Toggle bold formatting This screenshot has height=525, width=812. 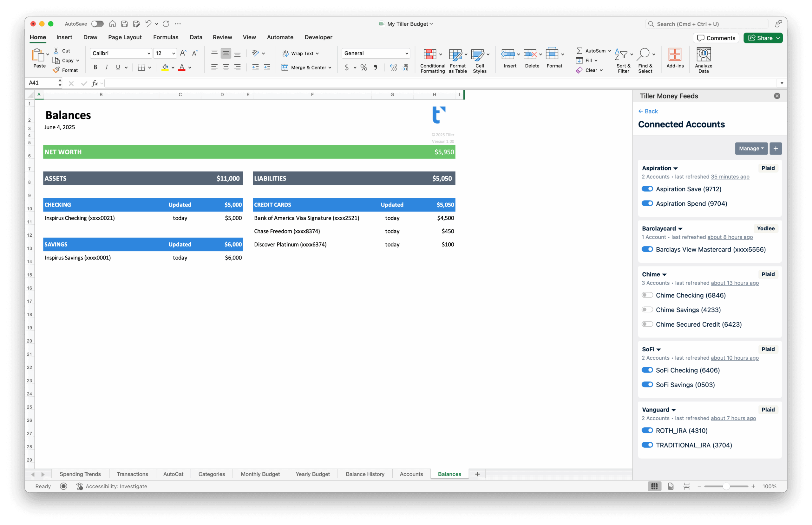click(95, 67)
